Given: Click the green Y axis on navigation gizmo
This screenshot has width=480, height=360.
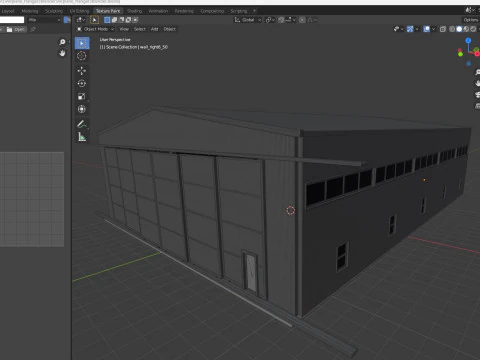Looking at the screenshot, I should pyautogui.click(x=460, y=54).
